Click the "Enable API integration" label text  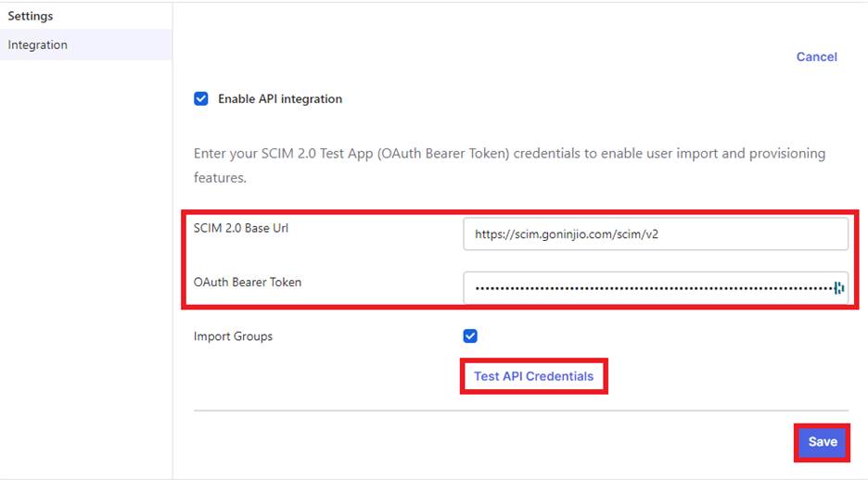pos(279,99)
